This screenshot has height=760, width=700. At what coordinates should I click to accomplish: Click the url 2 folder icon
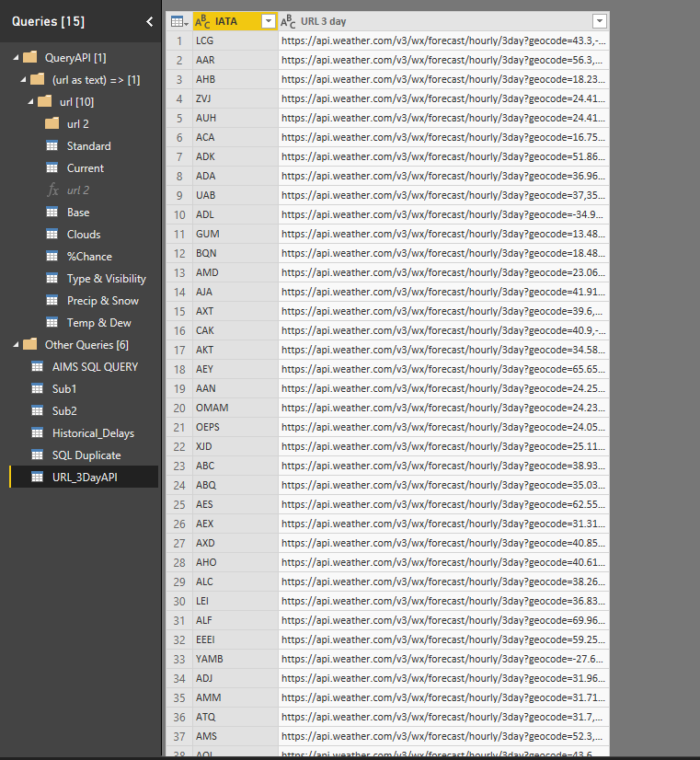click(52, 123)
